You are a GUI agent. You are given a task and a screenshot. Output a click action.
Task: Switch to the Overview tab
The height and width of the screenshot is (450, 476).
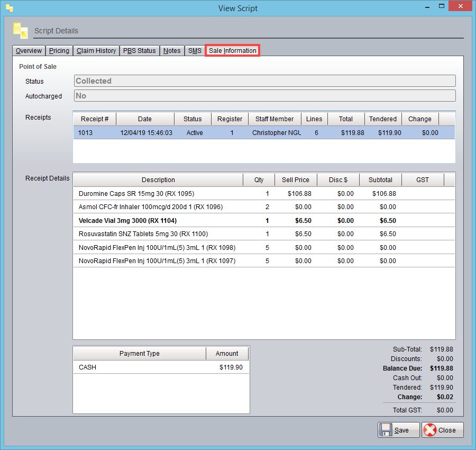[29, 50]
